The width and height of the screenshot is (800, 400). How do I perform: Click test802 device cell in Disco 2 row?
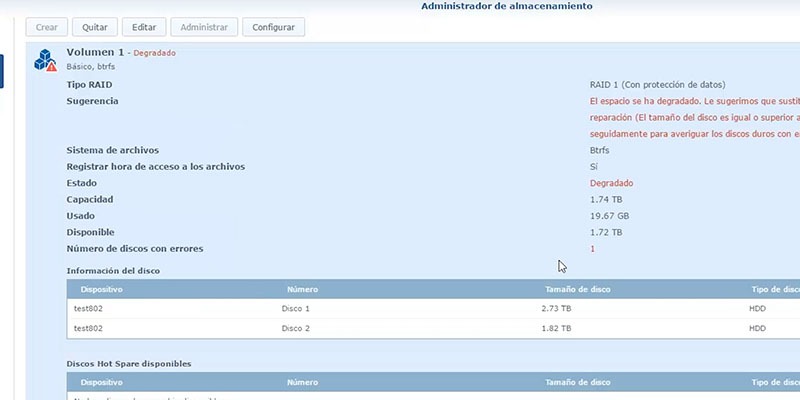pyautogui.click(x=88, y=328)
